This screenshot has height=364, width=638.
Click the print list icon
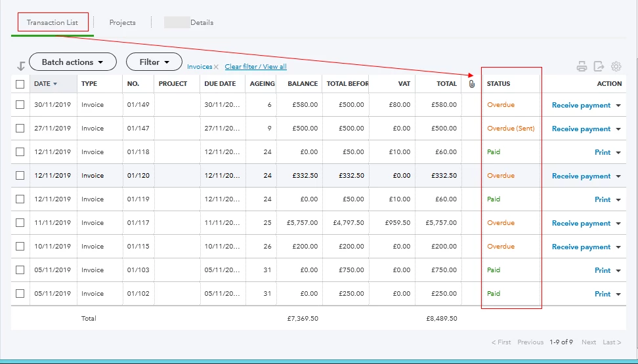[x=582, y=66]
